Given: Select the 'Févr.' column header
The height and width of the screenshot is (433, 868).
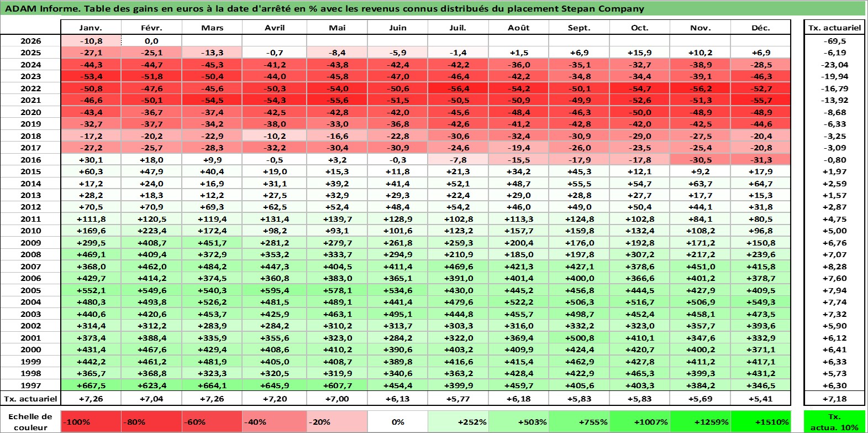Looking at the screenshot, I should (x=151, y=28).
